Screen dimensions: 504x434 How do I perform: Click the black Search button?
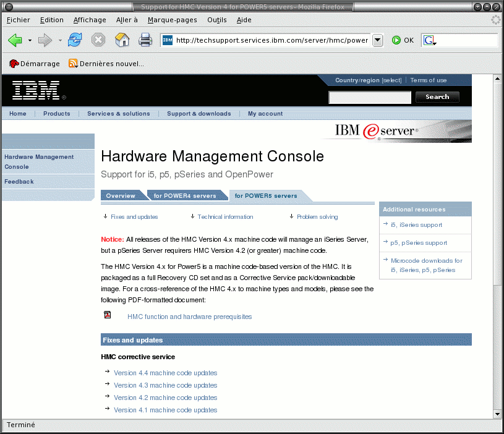click(x=437, y=96)
